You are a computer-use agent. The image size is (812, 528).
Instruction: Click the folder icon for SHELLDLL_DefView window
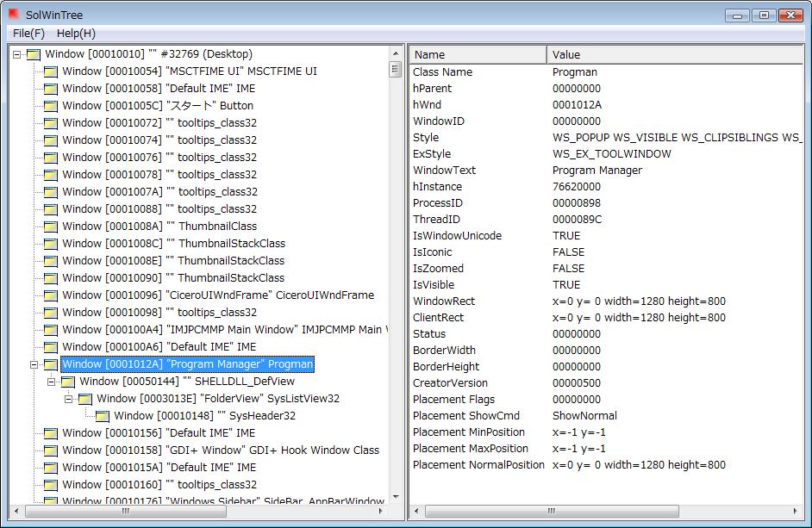point(68,382)
